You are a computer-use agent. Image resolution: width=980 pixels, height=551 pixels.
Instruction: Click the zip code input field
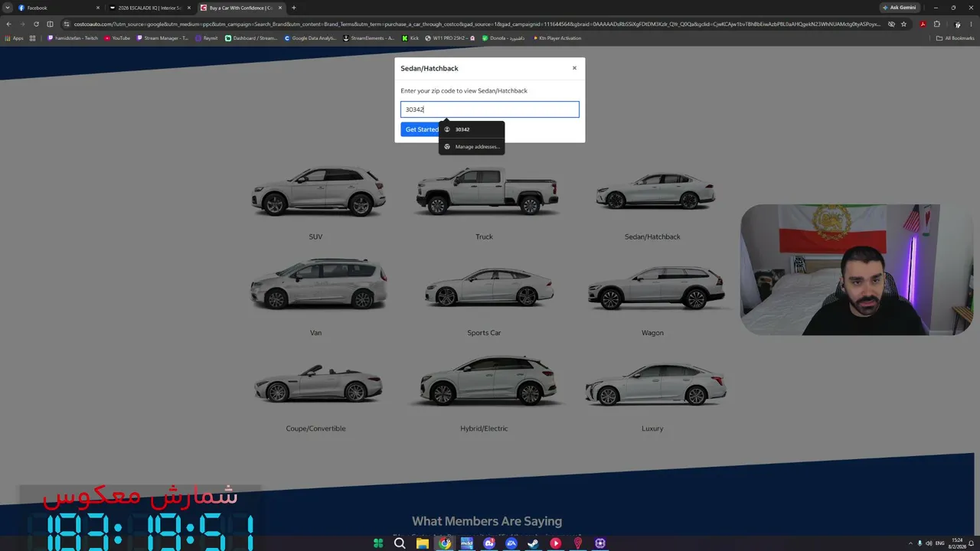(x=490, y=109)
